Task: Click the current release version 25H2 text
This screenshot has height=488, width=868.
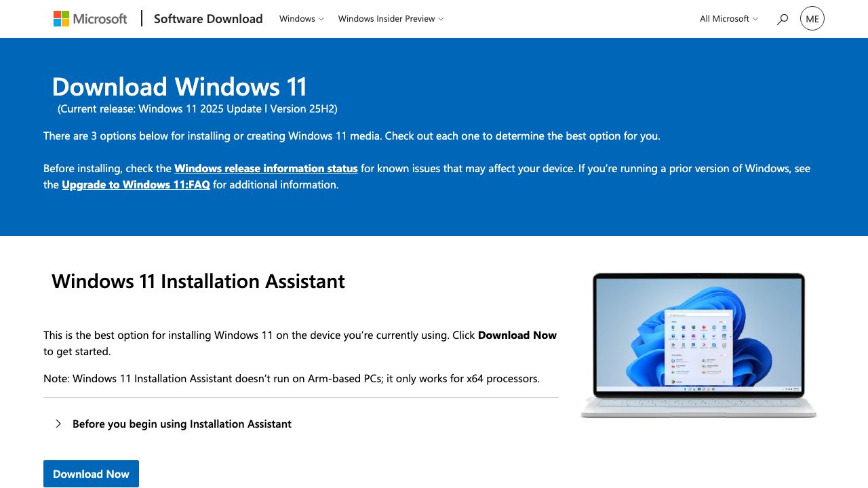Action: (197, 108)
